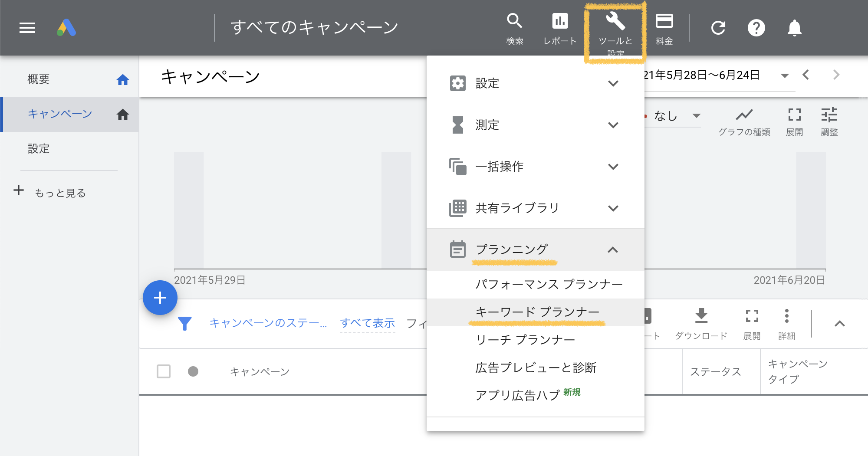Select 概要 in the left sidebar
This screenshot has width=868, height=456.
(x=38, y=79)
